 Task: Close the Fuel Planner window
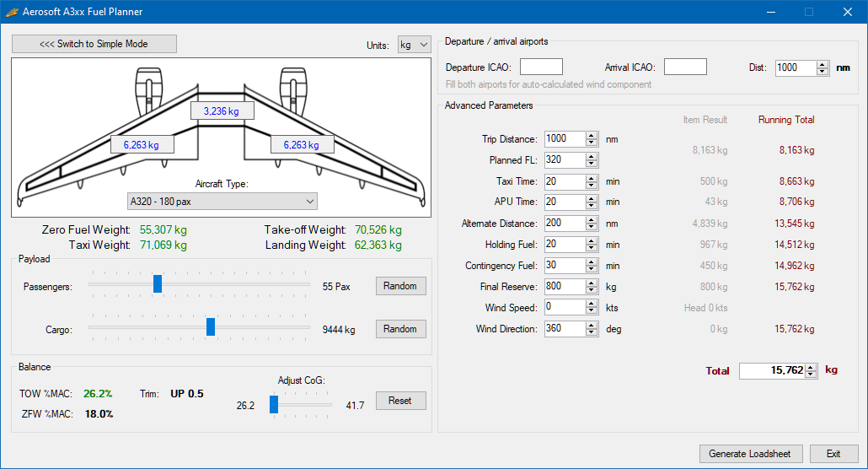848,12
